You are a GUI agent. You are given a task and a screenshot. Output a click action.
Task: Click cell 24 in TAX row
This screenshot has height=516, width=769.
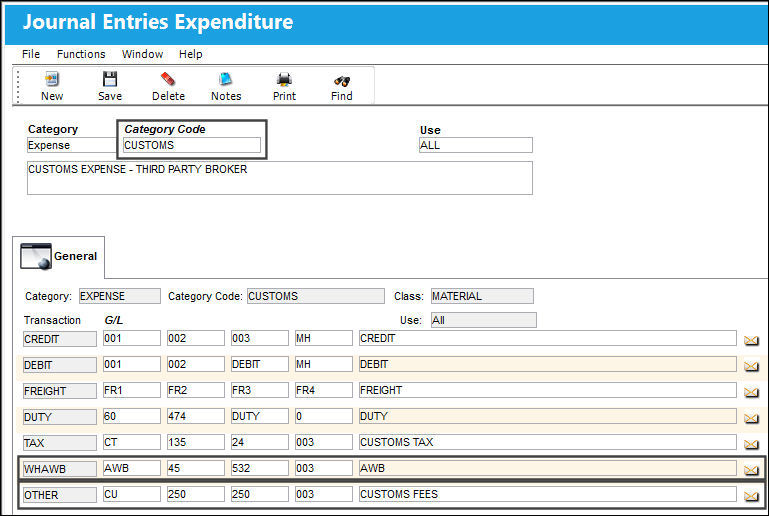click(260, 442)
